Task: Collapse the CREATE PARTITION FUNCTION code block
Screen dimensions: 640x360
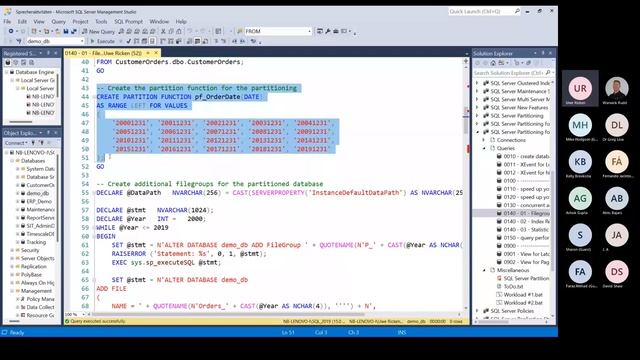Action: point(94,97)
